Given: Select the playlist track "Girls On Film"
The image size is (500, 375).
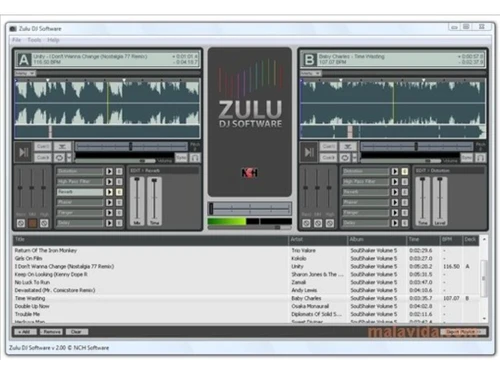Looking at the screenshot, I should click(x=246, y=258).
